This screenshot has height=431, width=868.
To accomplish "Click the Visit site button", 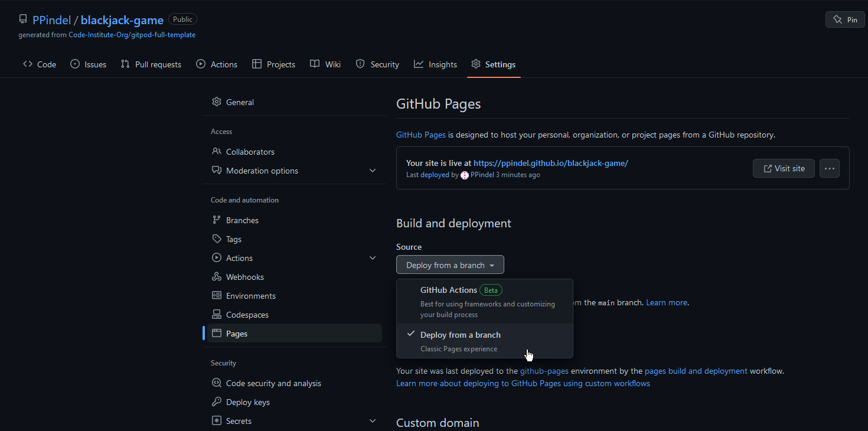I will click(x=784, y=168).
